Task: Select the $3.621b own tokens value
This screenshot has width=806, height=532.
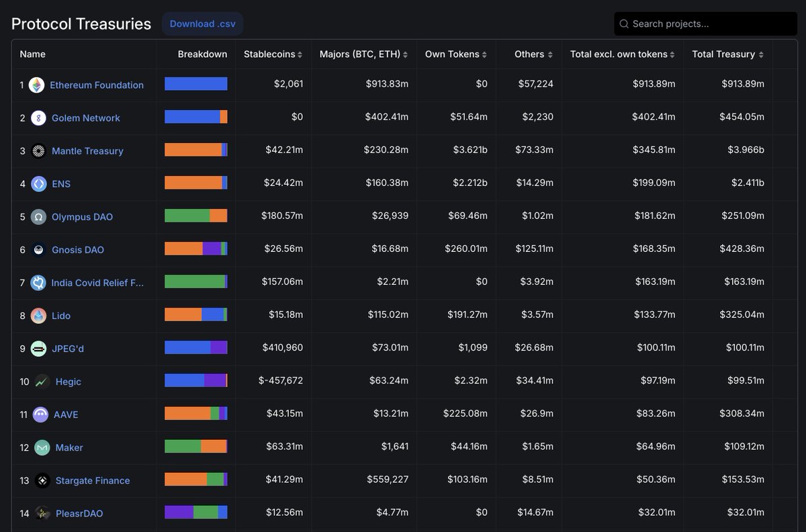Action: [x=469, y=150]
